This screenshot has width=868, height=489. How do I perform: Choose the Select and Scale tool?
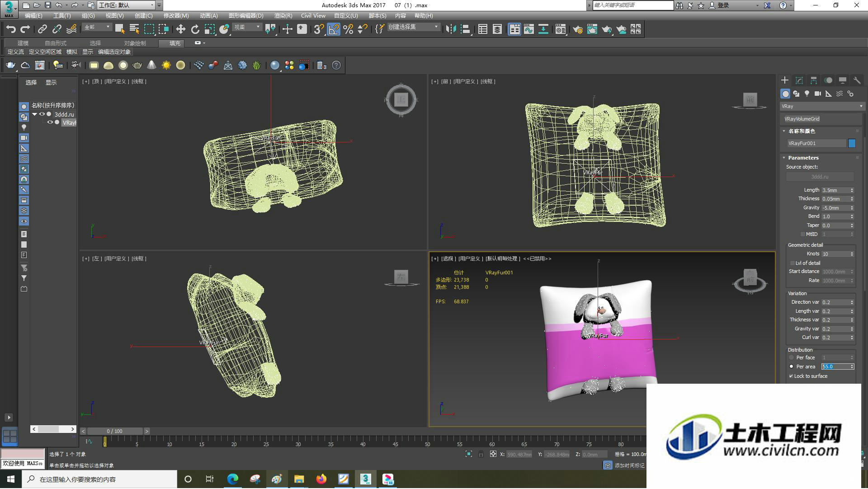[x=209, y=29]
